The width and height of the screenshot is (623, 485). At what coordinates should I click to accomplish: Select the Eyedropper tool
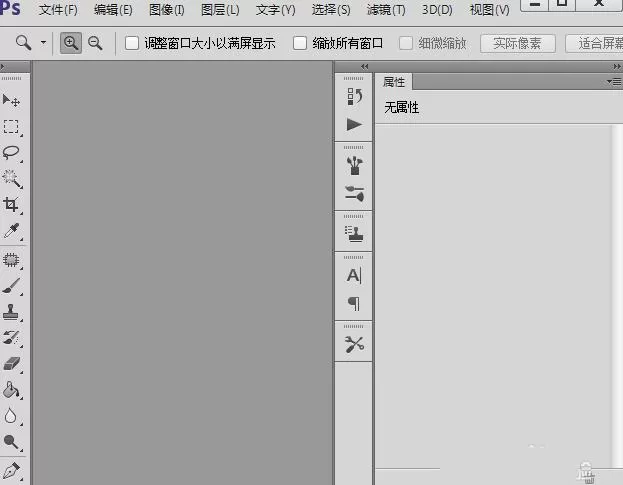[x=11, y=230]
